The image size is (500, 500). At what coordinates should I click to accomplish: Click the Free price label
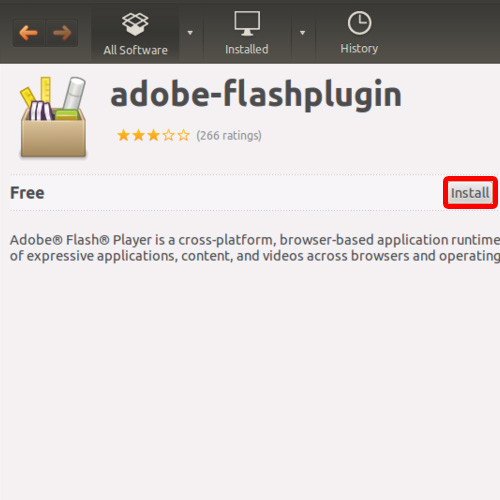point(27,193)
